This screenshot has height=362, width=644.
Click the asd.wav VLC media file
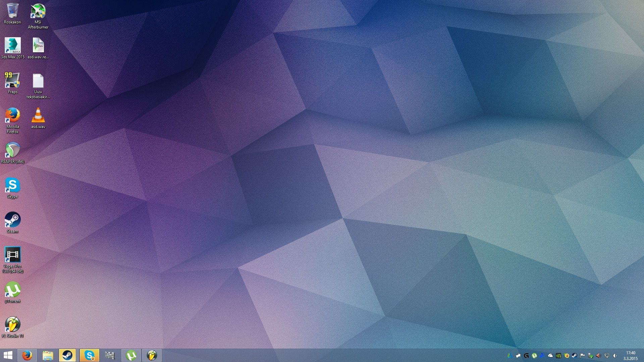tap(38, 116)
